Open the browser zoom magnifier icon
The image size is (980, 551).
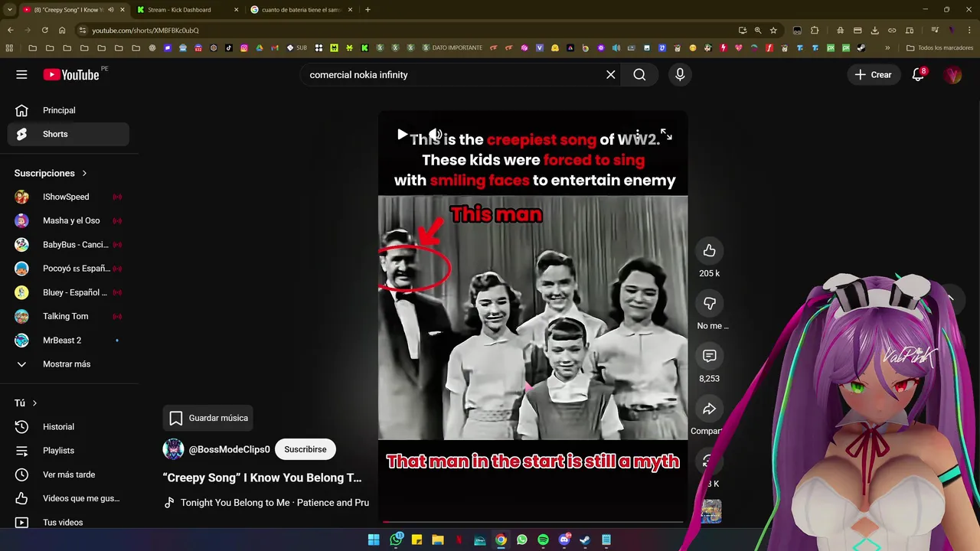pos(758,30)
